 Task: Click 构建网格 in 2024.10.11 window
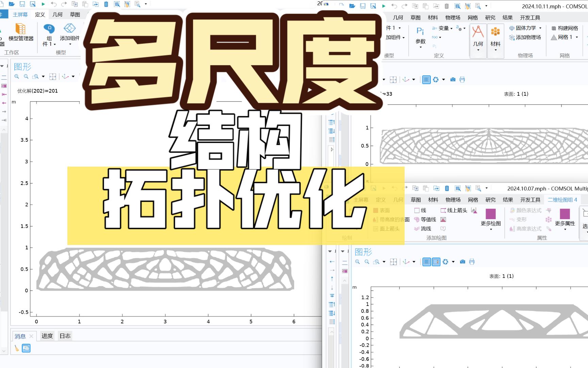565,28
